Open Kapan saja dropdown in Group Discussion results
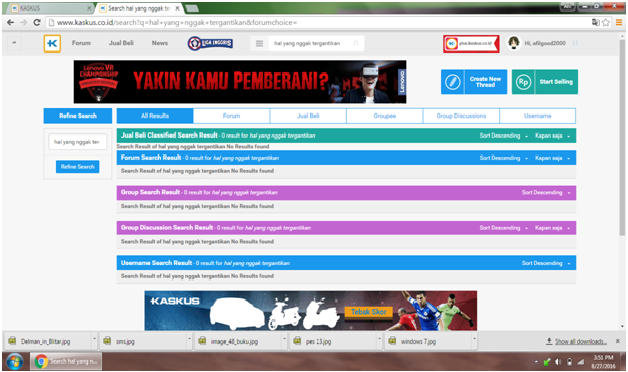The height and width of the screenshot is (372, 628). tap(552, 228)
